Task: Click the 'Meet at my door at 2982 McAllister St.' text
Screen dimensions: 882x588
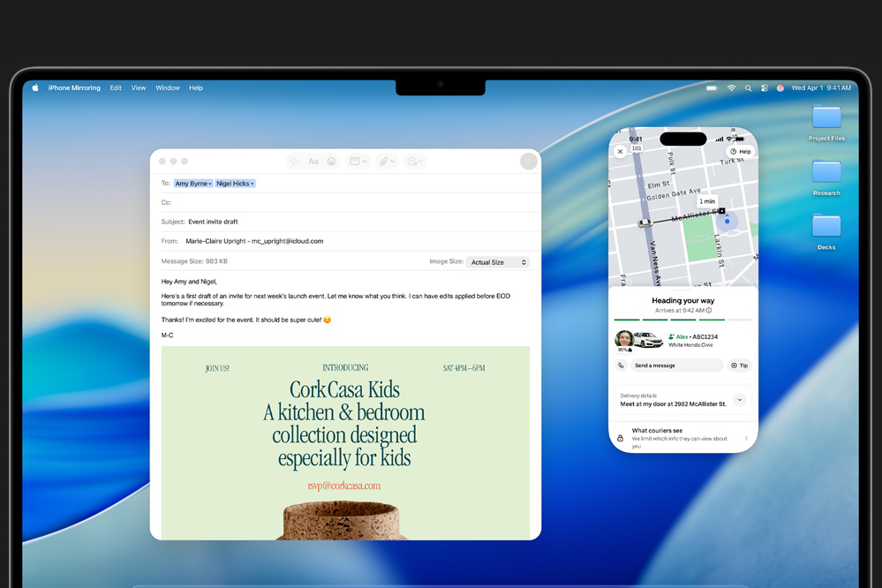Action: click(673, 404)
